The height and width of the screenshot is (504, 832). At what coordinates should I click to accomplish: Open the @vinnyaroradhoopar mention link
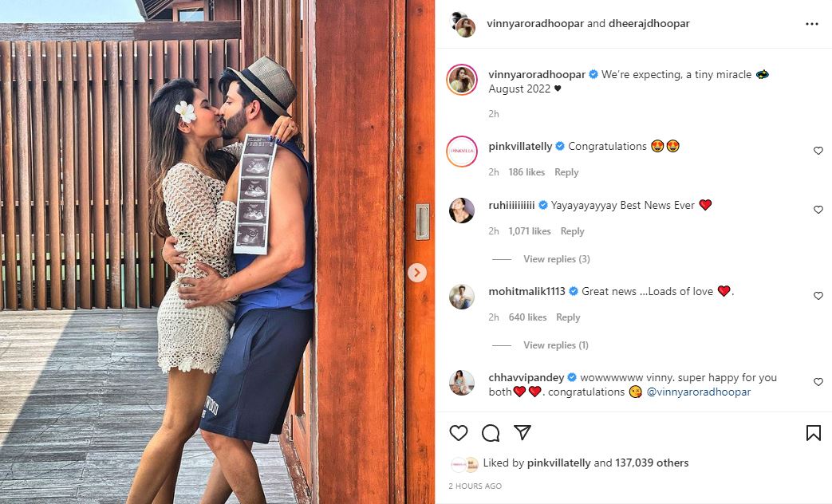(x=698, y=392)
